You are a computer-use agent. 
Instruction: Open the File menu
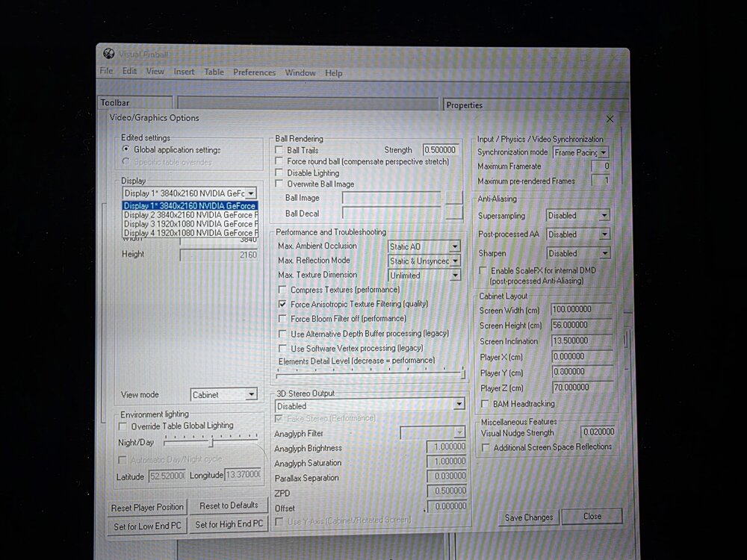pos(106,71)
